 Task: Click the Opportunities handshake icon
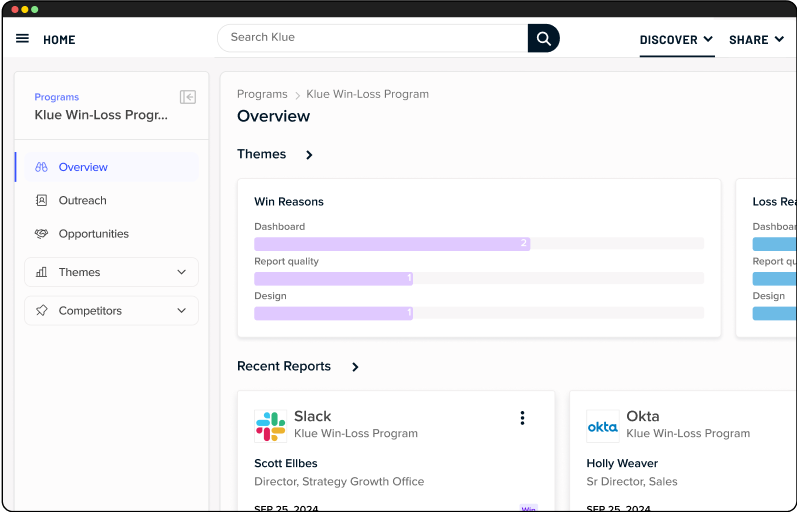41,234
